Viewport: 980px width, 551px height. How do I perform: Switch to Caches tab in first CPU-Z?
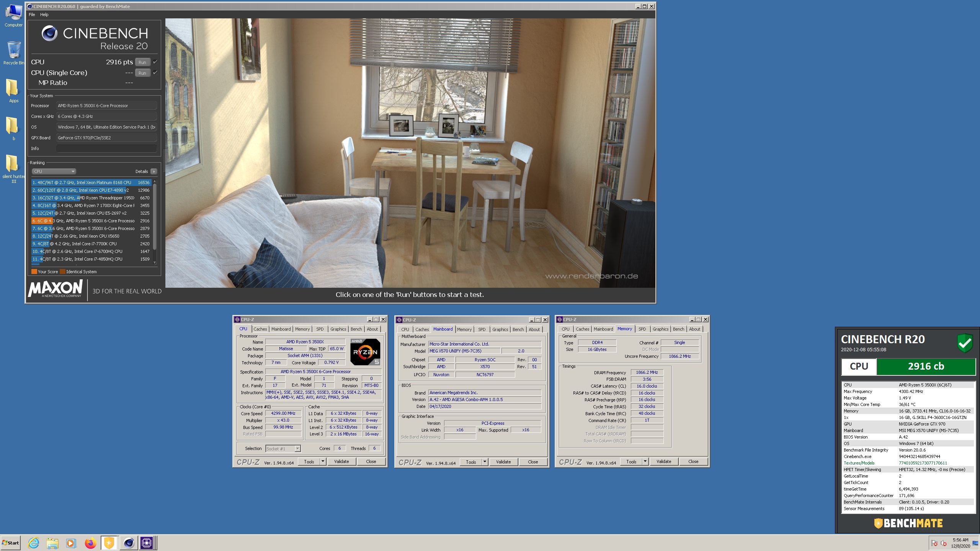[x=260, y=329]
